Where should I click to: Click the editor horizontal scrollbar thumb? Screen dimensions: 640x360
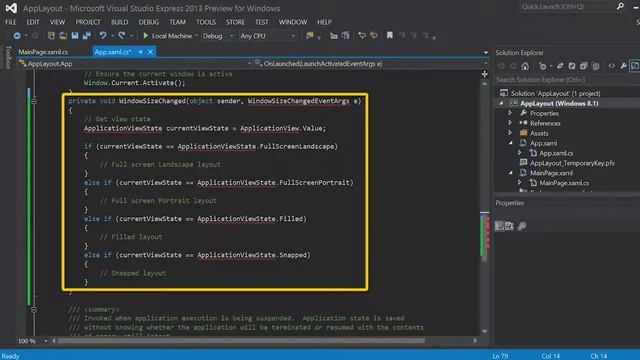pos(241,340)
